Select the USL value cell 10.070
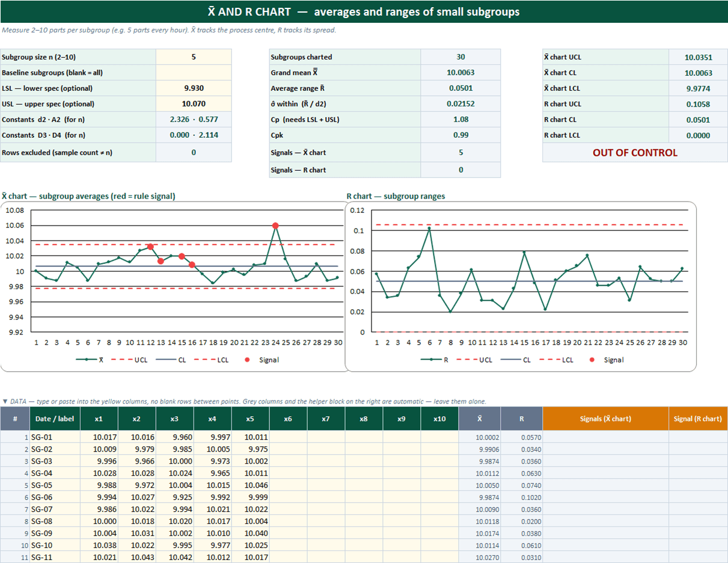The width and height of the screenshot is (728, 563). click(194, 104)
